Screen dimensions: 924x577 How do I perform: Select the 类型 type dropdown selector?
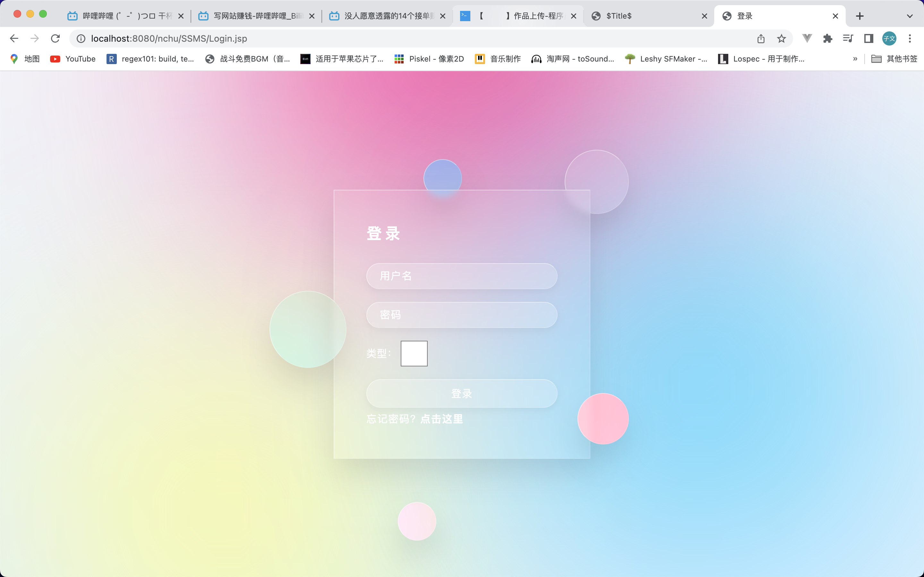414,353
